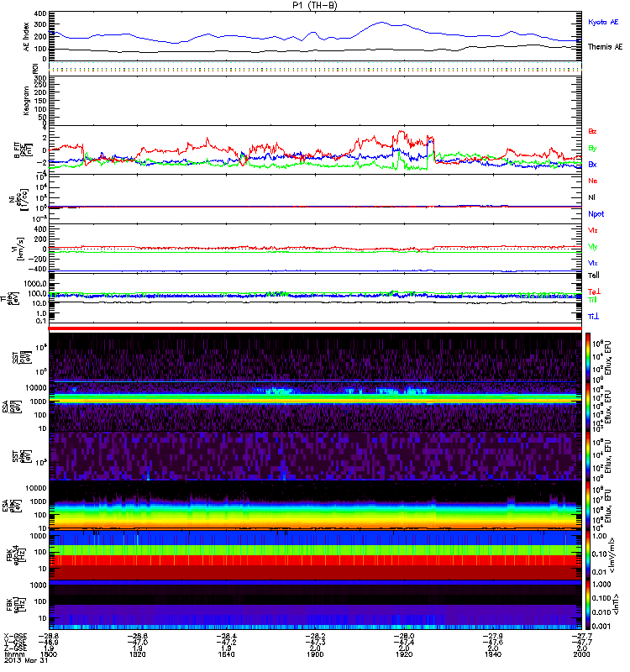Pick the black "Ni" density legend label

point(591,197)
